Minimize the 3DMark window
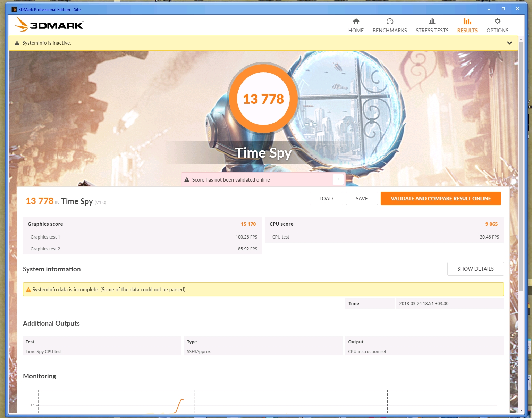The height and width of the screenshot is (418, 532). 489,9
